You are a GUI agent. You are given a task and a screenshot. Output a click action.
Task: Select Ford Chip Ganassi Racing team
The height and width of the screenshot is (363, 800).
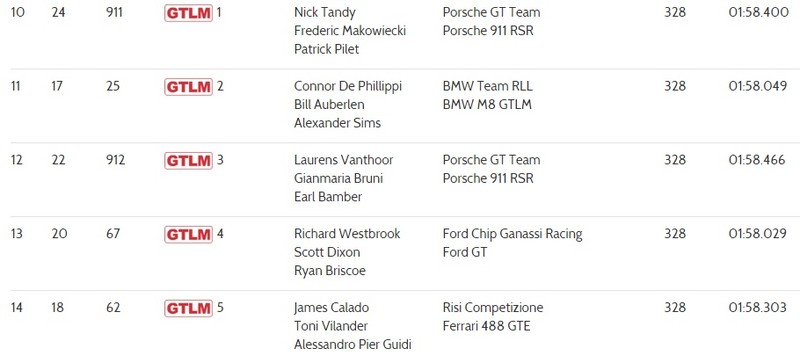click(512, 234)
